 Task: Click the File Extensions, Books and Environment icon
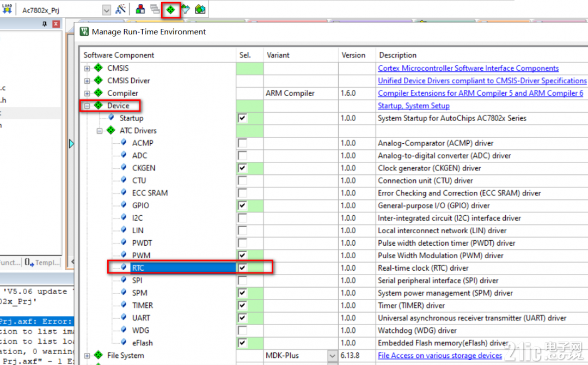(x=140, y=9)
